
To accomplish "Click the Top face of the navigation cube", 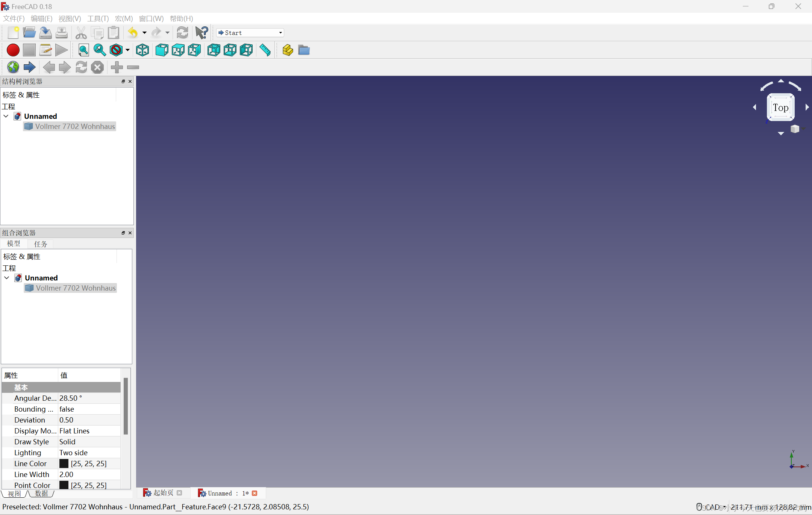I will [x=780, y=108].
